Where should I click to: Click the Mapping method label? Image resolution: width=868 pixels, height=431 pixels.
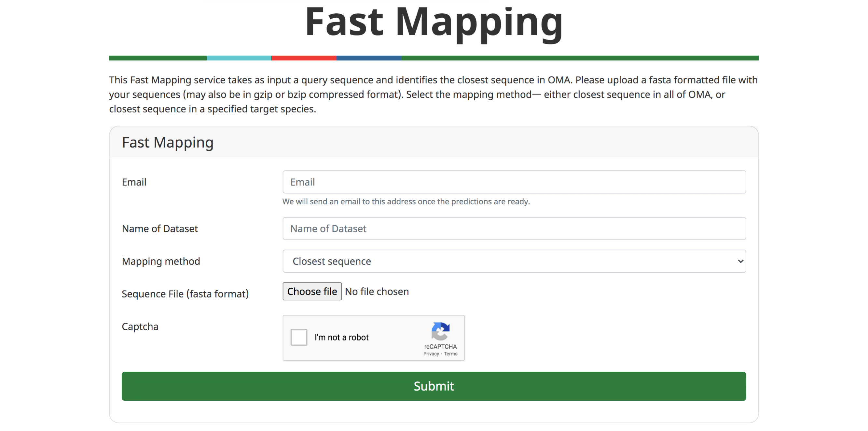click(161, 261)
